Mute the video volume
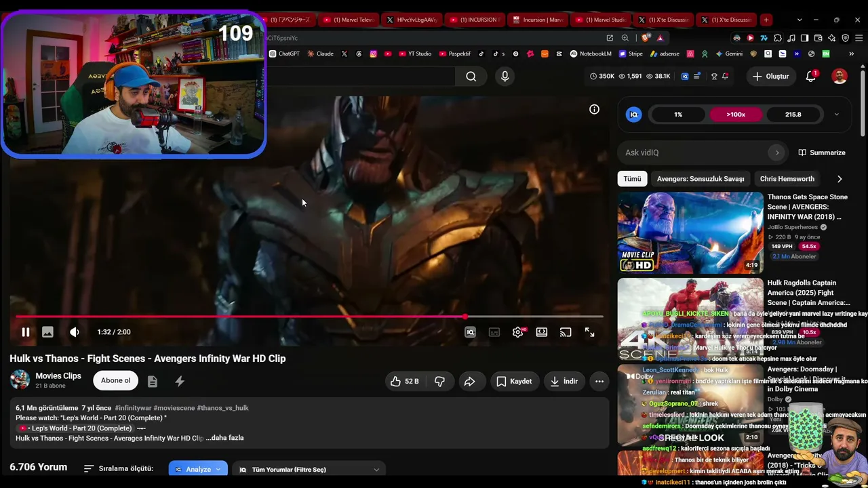Screen dimensions: 868x488 (75, 332)
